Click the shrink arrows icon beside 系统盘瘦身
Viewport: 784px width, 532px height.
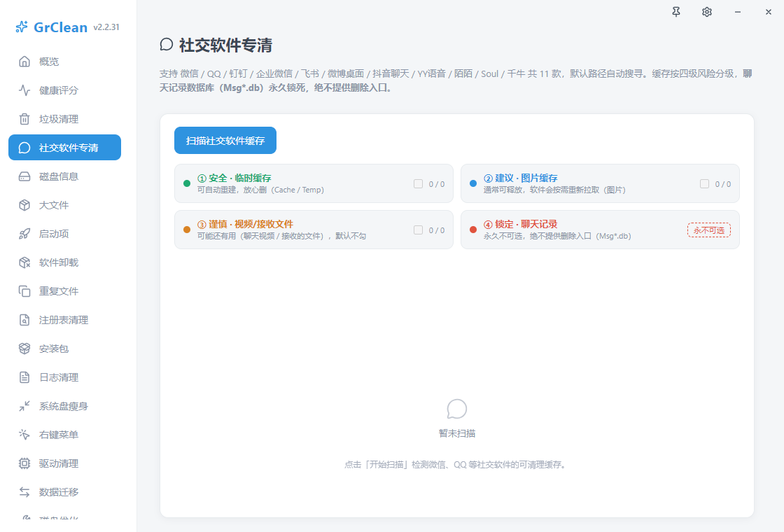coord(24,406)
